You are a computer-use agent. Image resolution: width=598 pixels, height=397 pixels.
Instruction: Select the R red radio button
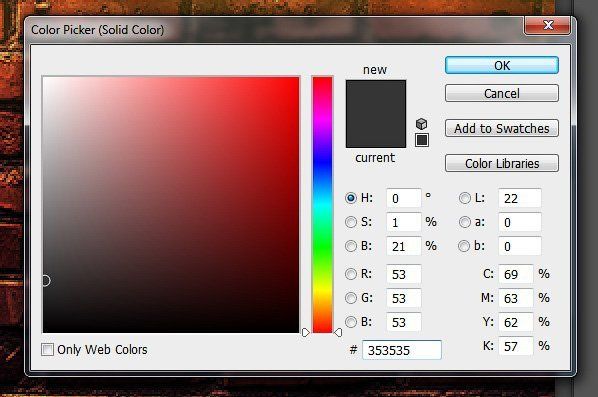click(350, 274)
